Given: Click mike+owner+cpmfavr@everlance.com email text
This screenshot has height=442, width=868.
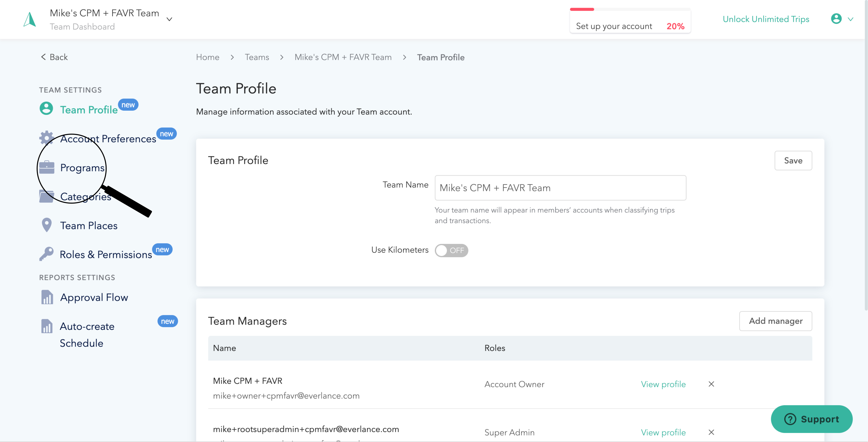Looking at the screenshot, I should click(286, 396).
